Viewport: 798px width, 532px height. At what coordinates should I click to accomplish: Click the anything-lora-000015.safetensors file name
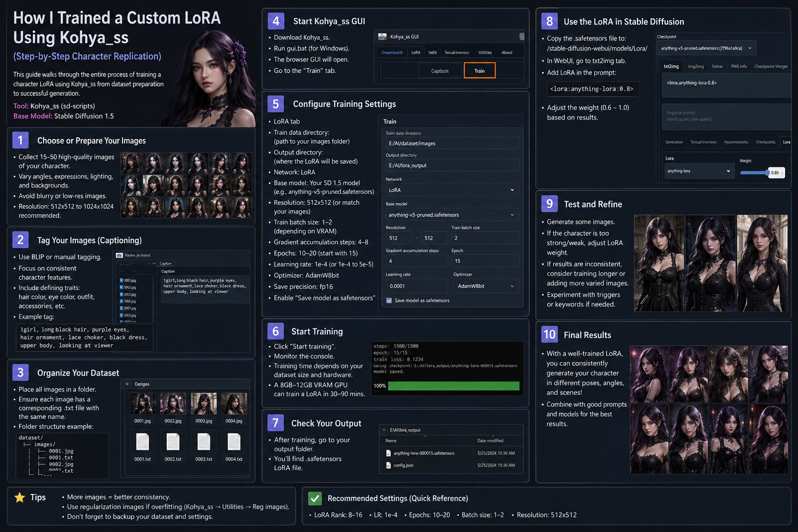(x=424, y=453)
